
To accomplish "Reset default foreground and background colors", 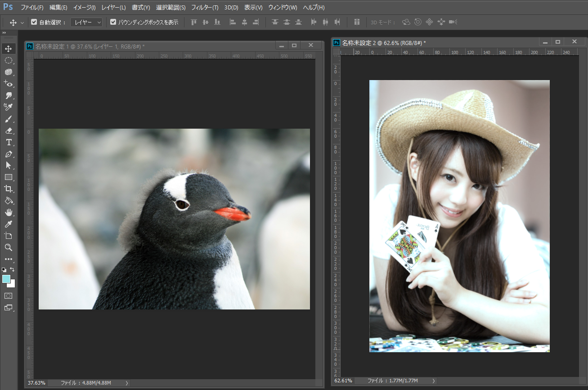I will coord(4,270).
